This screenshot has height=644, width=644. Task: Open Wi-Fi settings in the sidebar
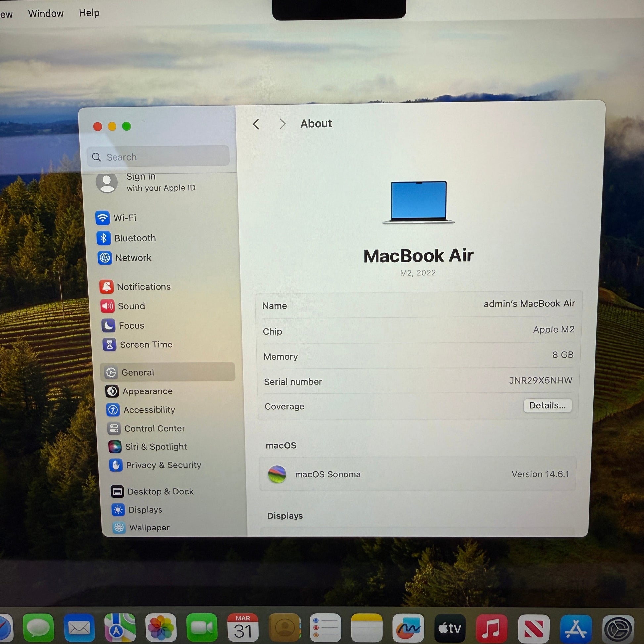(116, 218)
